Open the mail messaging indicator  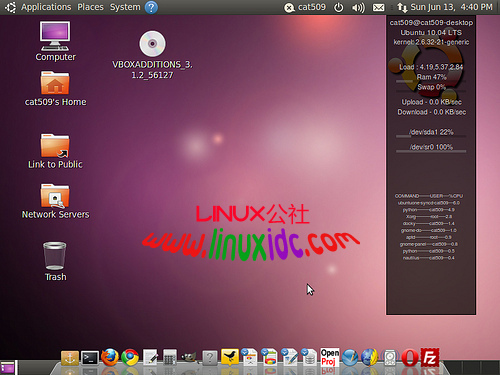click(378, 7)
